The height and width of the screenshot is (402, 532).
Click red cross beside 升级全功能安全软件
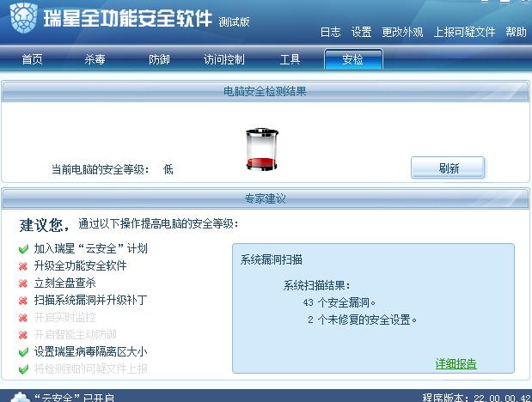coord(23,266)
